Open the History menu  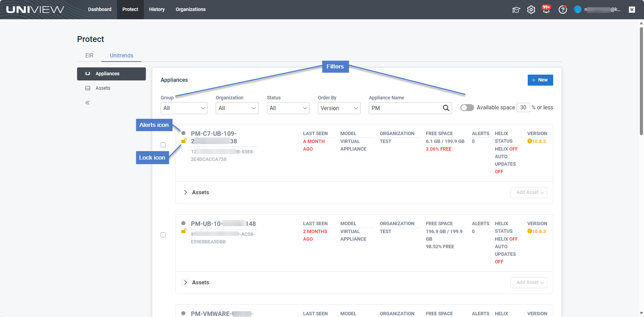point(157,10)
